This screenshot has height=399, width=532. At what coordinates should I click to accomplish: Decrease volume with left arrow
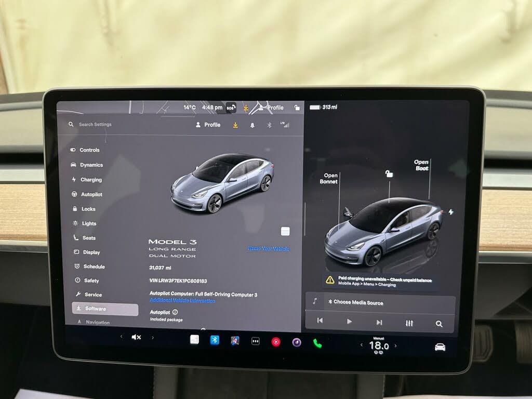(x=122, y=337)
